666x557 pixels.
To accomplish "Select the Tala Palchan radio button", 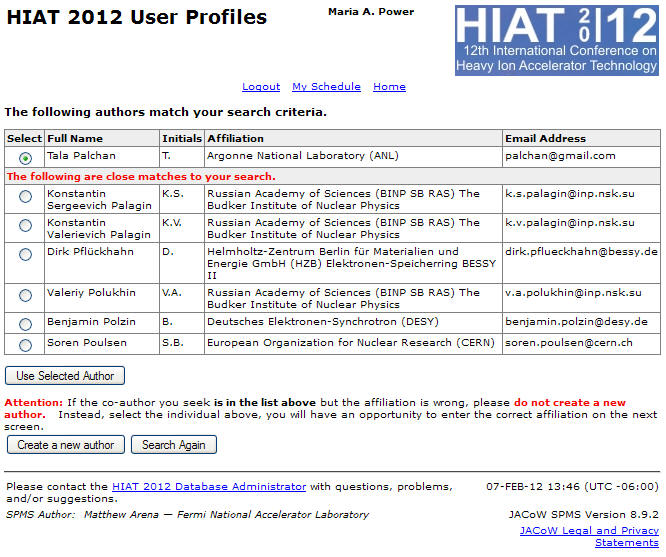I will [x=25, y=158].
